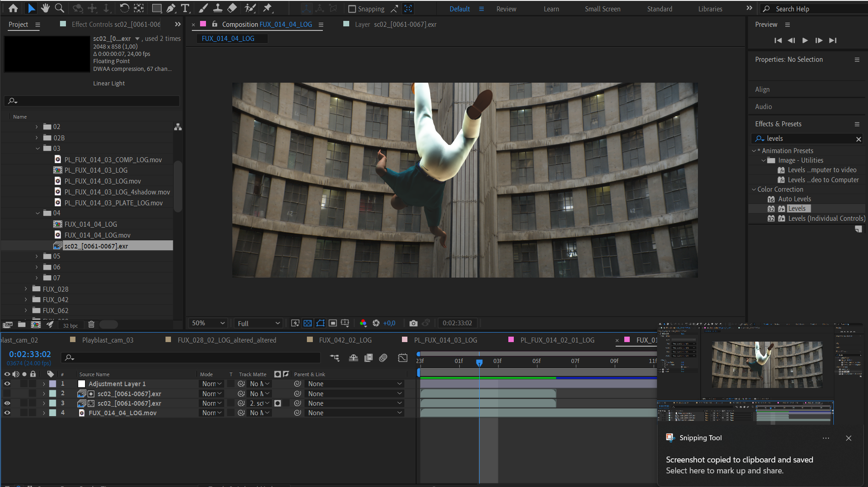Click the snapshot camera icon
This screenshot has width=868, height=487.
click(413, 323)
